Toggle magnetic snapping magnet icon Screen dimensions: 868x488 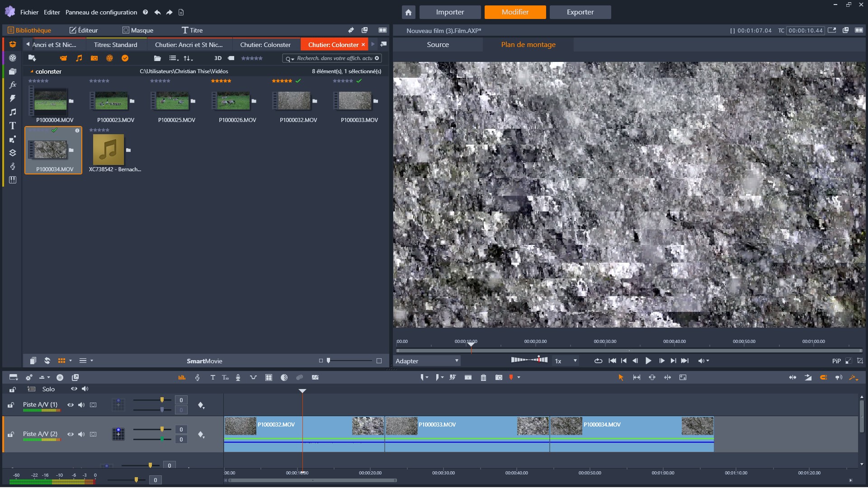pyautogui.click(x=823, y=378)
